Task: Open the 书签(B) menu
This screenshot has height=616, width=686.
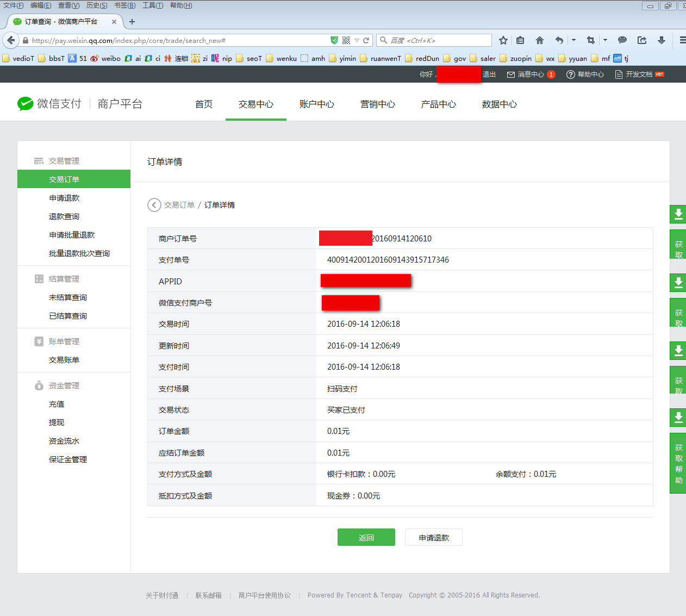Action: [125, 5]
